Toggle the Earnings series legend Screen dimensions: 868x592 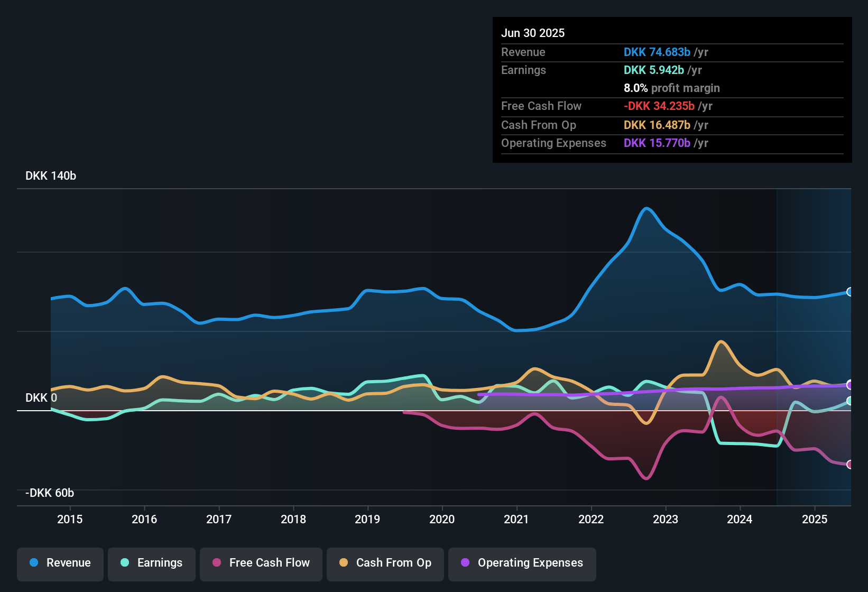pos(151,563)
